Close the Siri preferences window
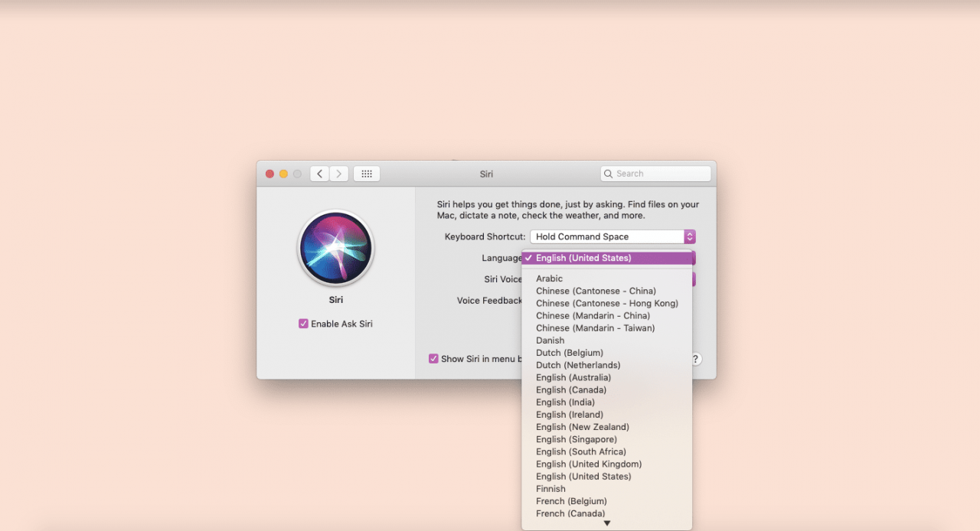The height and width of the screenshot is (531, 980). [x=269, y=174]
